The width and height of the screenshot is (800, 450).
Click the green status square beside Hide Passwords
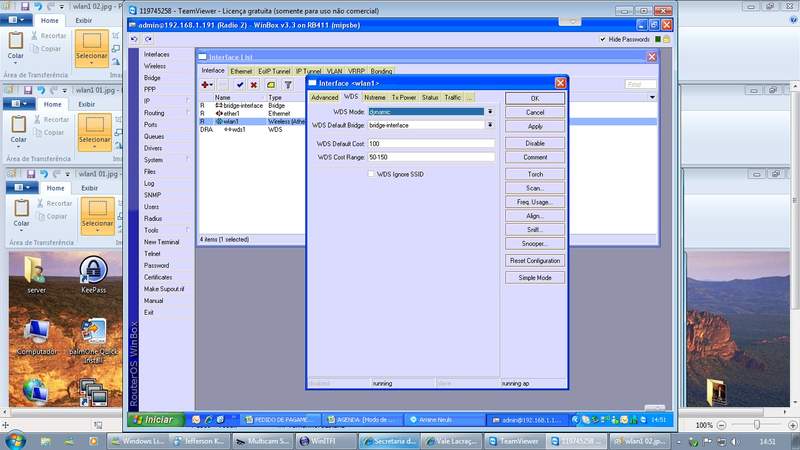pyautogui.click(x=658, y=39)
